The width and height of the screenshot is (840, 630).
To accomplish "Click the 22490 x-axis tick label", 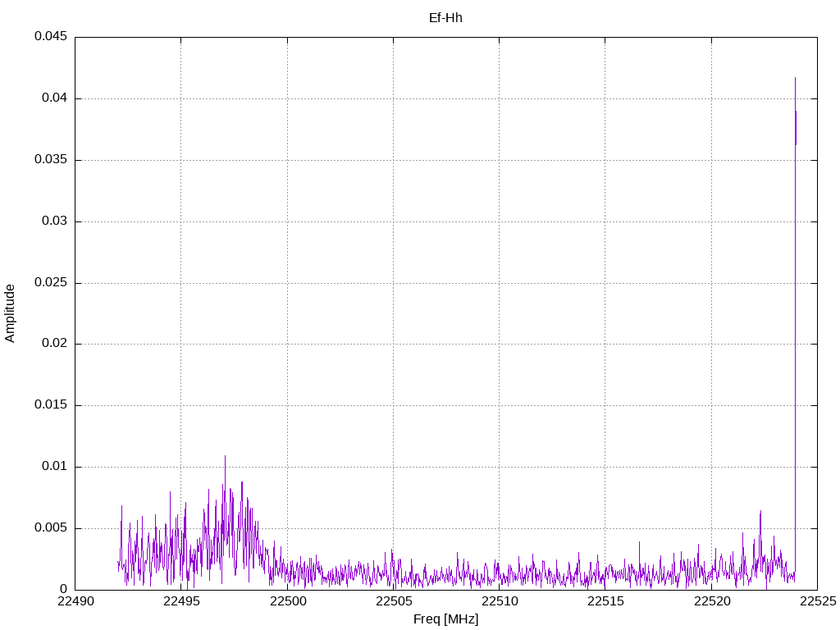I will tap(75, 602).
